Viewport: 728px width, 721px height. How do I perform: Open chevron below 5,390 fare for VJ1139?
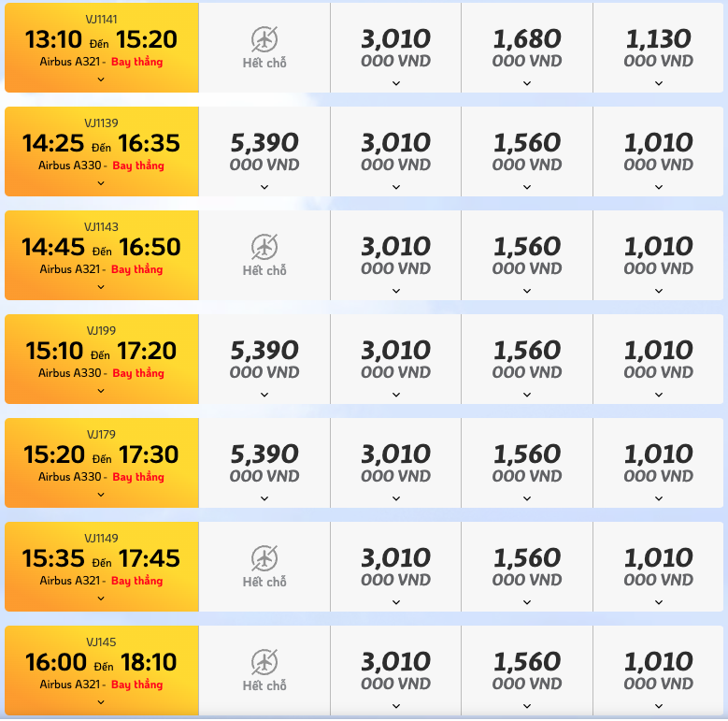pos(264,187)
